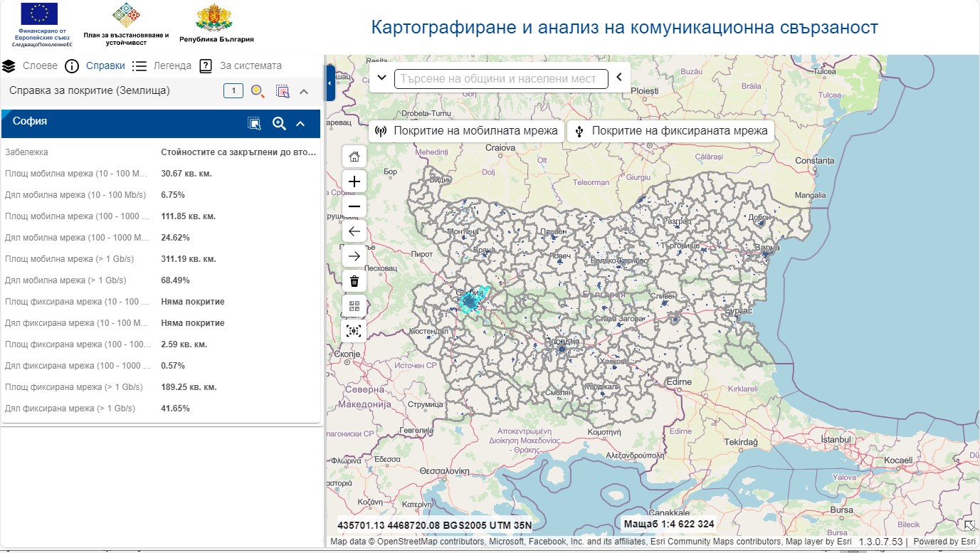Click the value 6.75%
The width and height of the screenshot is (980, 553).
[x=173, y=195]
